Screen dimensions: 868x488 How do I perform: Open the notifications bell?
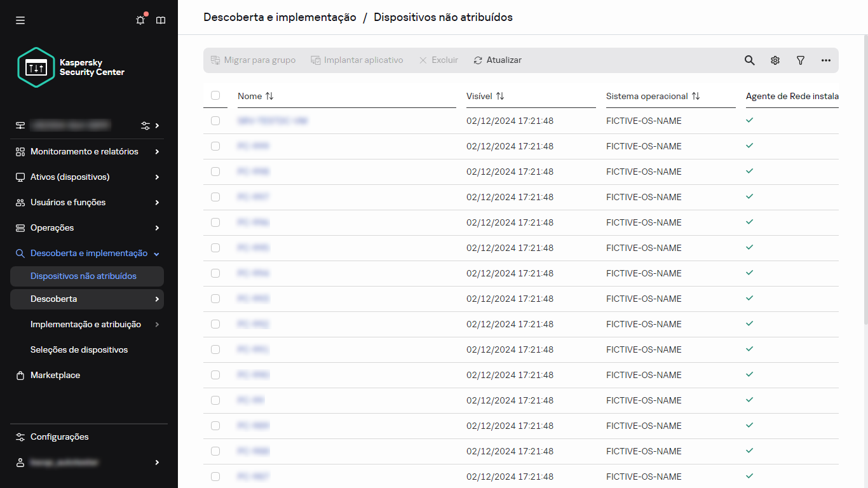coord(140,20)
